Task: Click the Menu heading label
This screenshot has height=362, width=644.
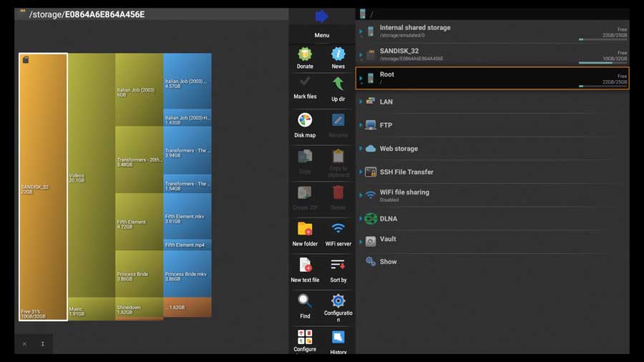Action: coord(321,35)
